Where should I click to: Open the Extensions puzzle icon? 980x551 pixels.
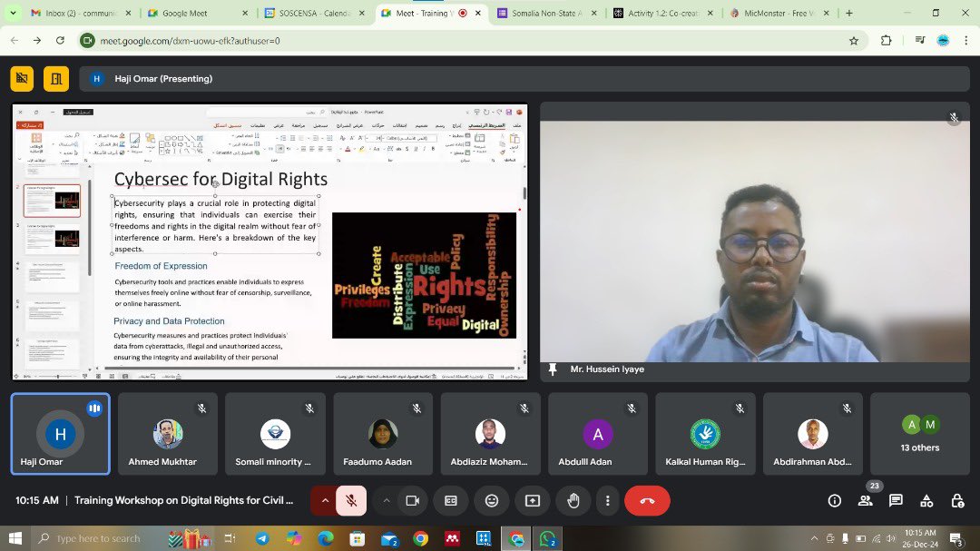coord(886,41)
